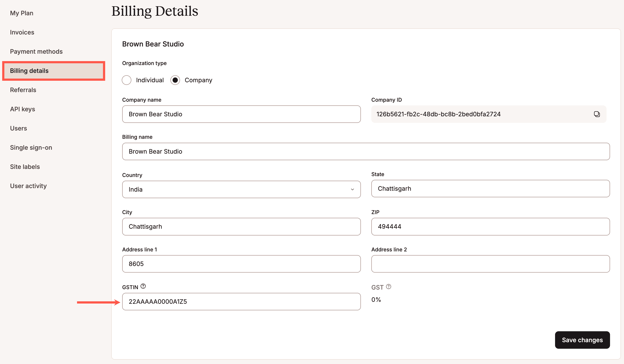
Task: Open Payment methods page
Action: 36,52
